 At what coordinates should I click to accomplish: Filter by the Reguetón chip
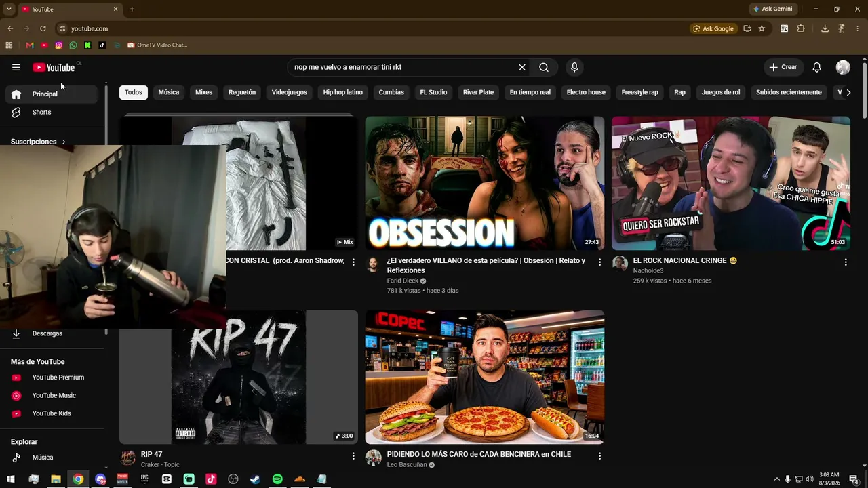coord(242,92)
